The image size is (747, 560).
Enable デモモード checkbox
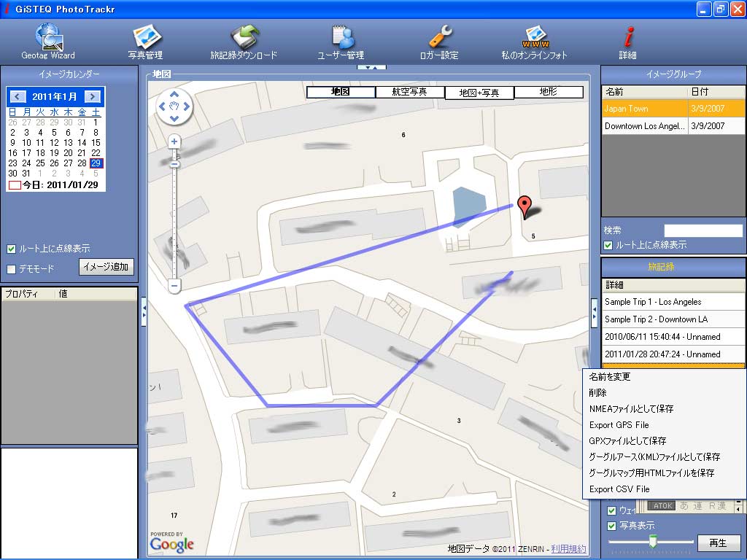point(12,269)
